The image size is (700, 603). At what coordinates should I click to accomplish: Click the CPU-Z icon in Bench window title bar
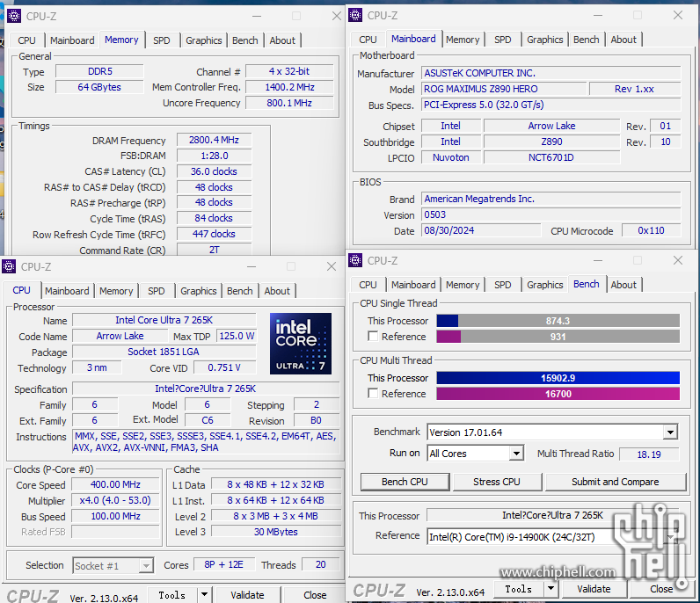[355, 260]
